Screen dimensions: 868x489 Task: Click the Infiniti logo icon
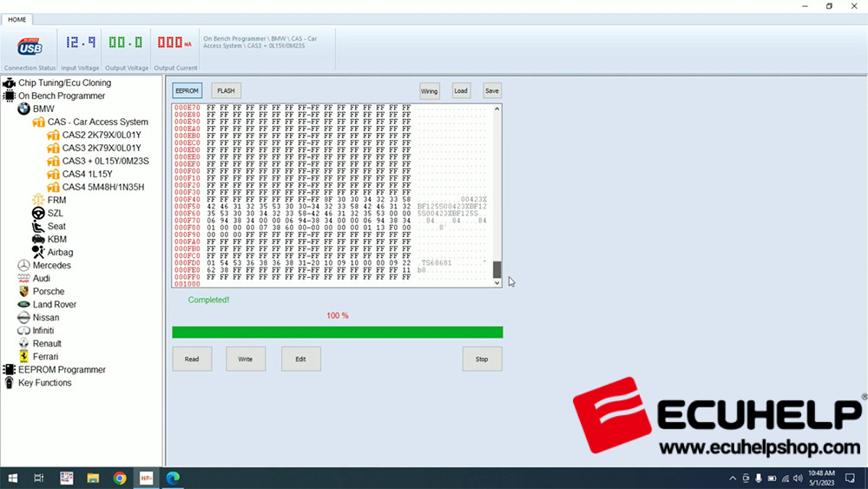coord(23,331)
